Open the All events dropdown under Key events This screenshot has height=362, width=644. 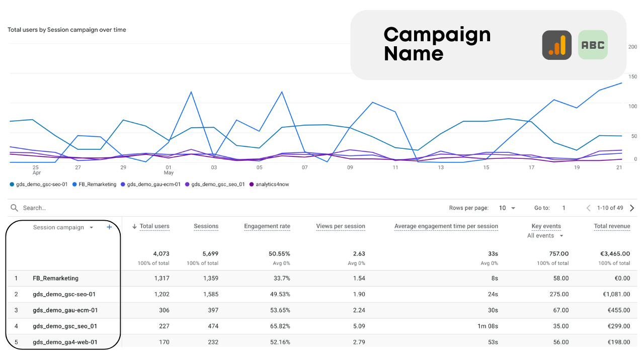[545, 235]
